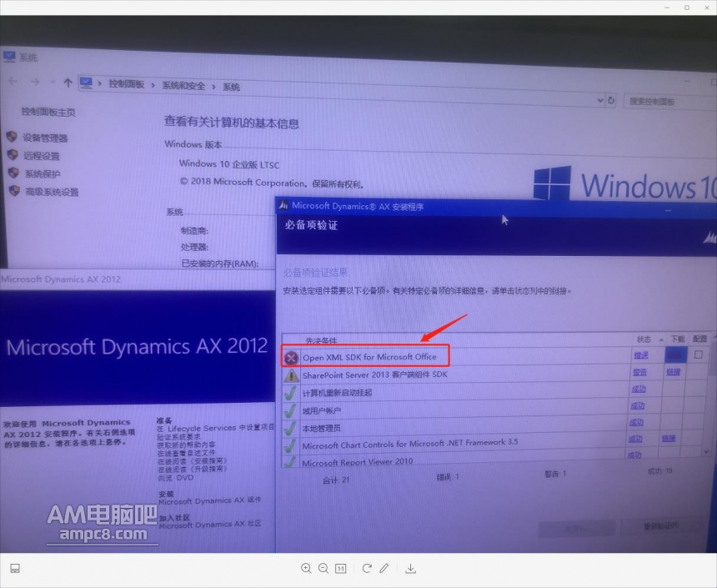
Task: Click the download 链接 for SharePoint Server 2013 SDK
Action: coord(673,371)
